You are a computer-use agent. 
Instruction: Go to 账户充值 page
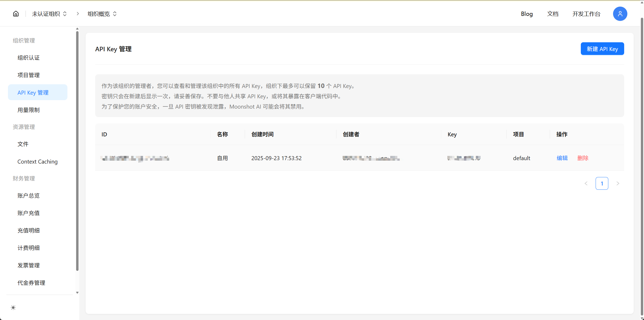pos(29,213)
